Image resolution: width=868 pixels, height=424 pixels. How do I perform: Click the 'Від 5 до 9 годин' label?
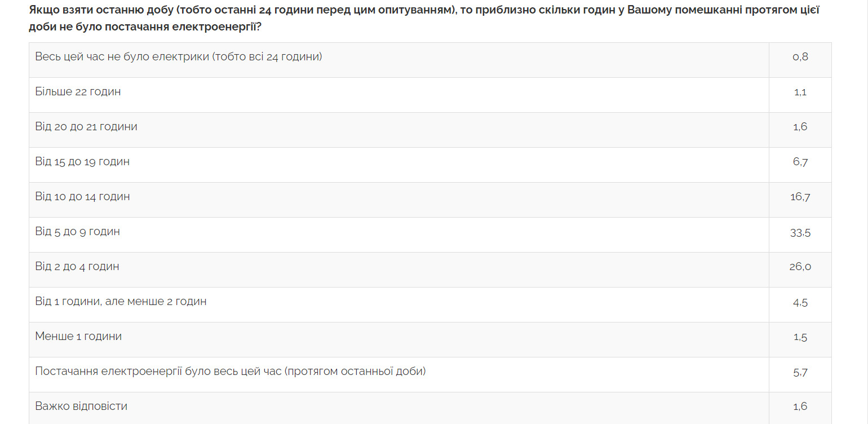click(x=77, y=231)
